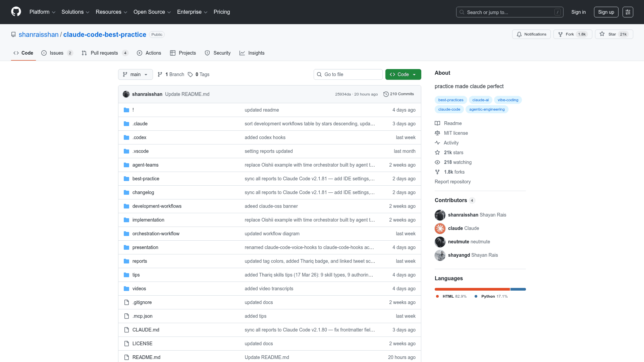644x362 pixels.
Task: Open the vibe-coding topic tag
Action: coord(507,100)
